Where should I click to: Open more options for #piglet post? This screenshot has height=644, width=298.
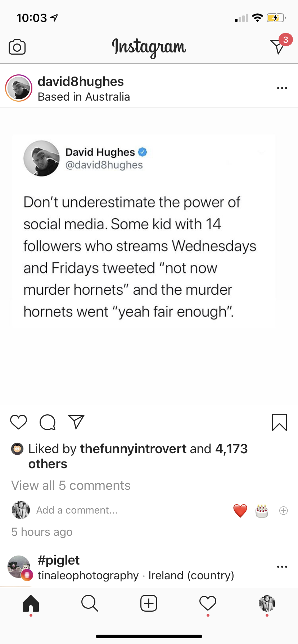[282, 567]
